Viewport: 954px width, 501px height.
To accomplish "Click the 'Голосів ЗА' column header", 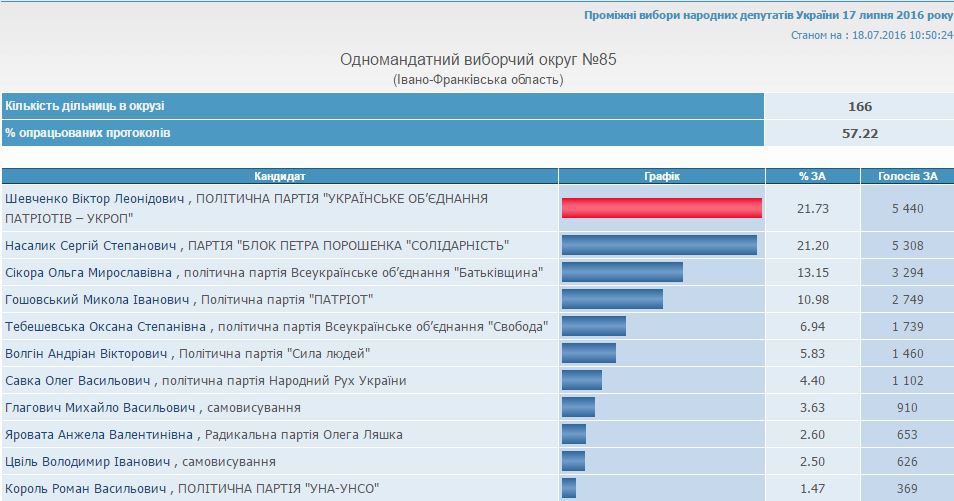I will 907,176.
